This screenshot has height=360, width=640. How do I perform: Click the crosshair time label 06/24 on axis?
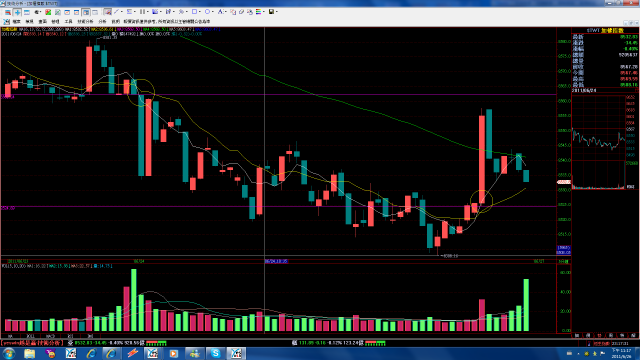276,261
